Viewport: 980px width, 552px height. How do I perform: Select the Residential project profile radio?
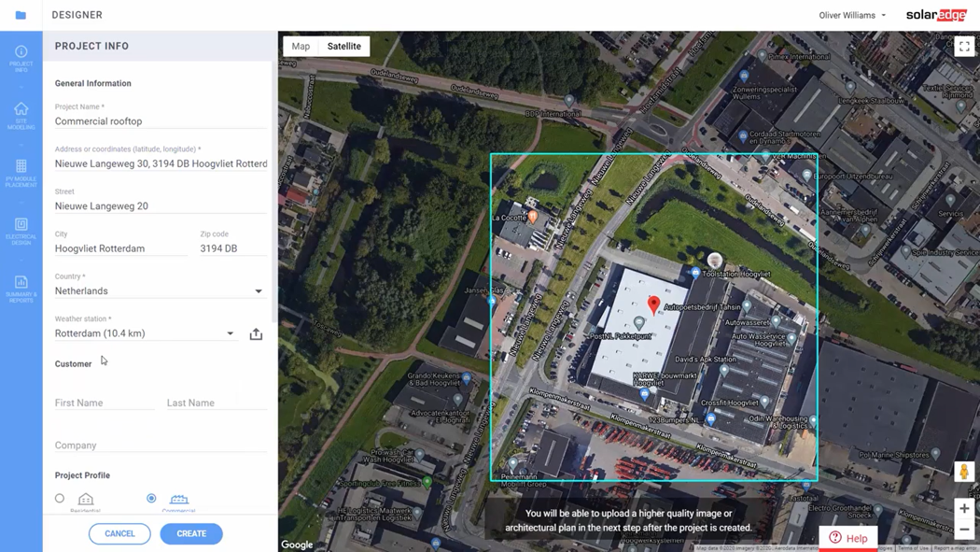click(60, 499)
